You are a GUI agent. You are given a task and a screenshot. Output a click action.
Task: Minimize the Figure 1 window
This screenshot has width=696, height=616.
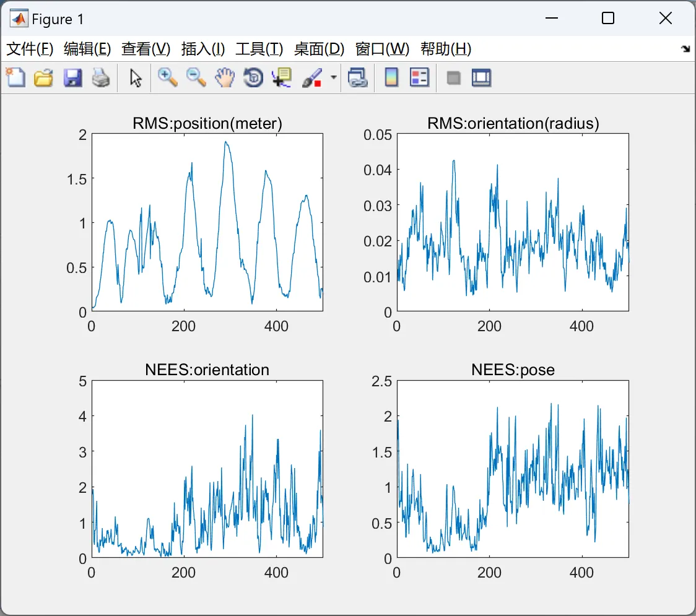tap(551, 18)
